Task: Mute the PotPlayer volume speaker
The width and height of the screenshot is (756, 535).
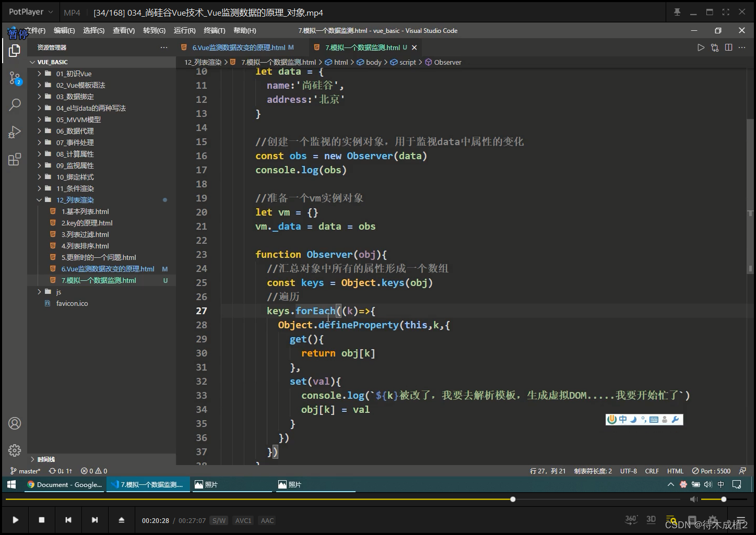Action: (x=693, y=500)
